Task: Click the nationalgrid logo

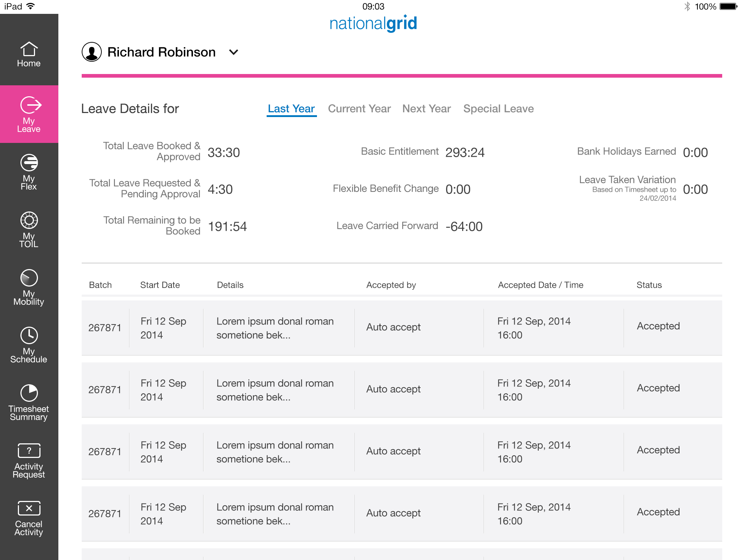Action: (373, 23)
